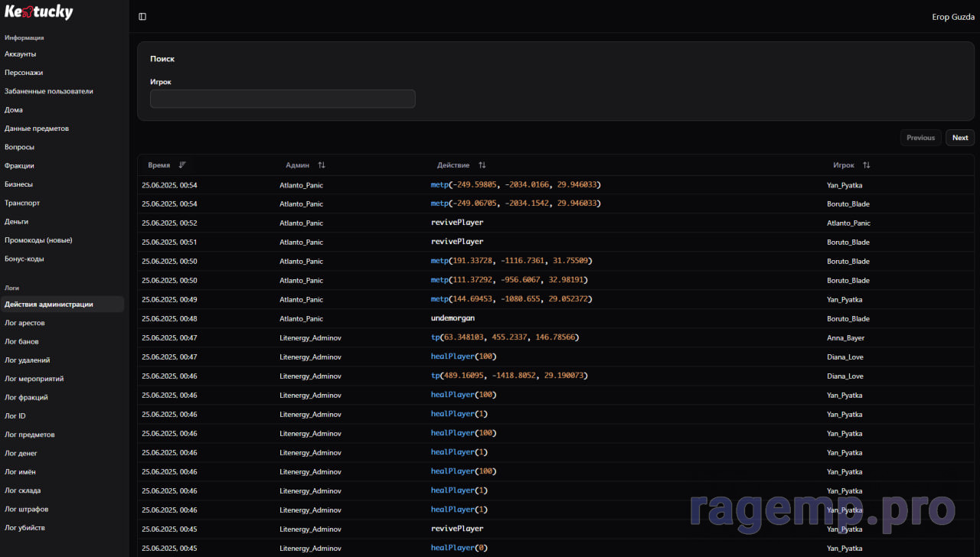Click player name Anna_Bayer

(845, 338)
